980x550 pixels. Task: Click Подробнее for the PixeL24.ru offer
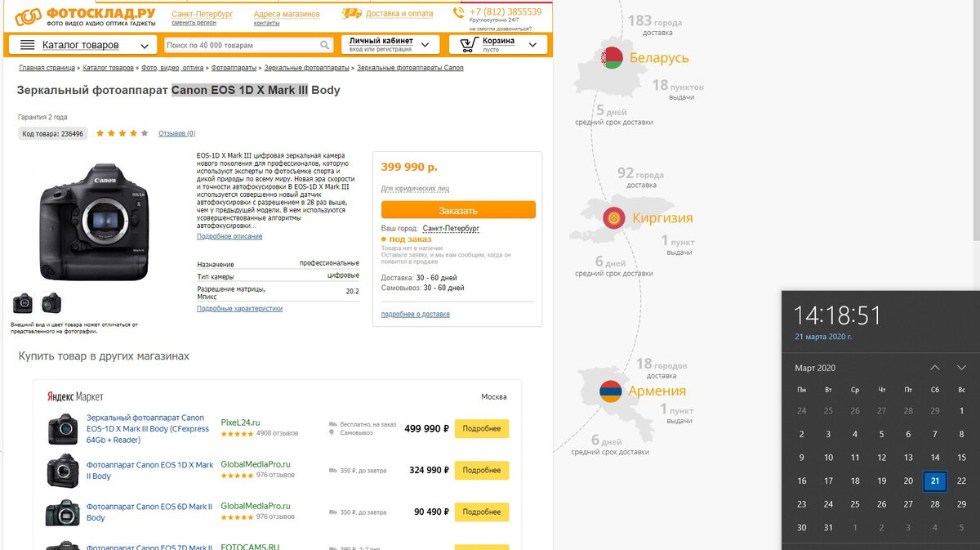coord(482,429)
